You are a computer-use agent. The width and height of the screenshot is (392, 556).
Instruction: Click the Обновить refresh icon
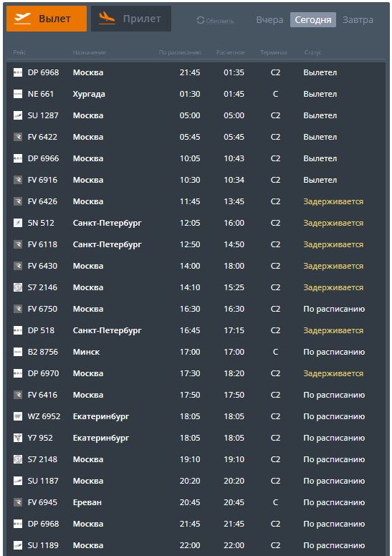click(201, 20)
